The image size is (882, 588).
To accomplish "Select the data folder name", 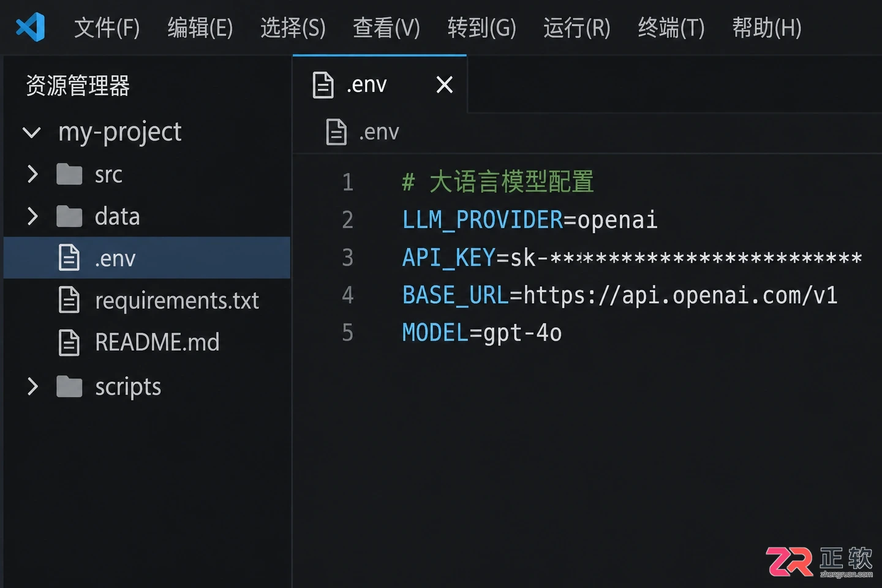I will [x=118, y=216].
